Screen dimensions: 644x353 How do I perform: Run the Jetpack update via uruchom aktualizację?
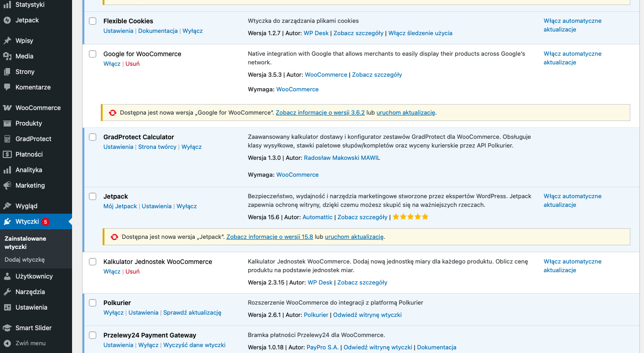(x=354, y=237)
